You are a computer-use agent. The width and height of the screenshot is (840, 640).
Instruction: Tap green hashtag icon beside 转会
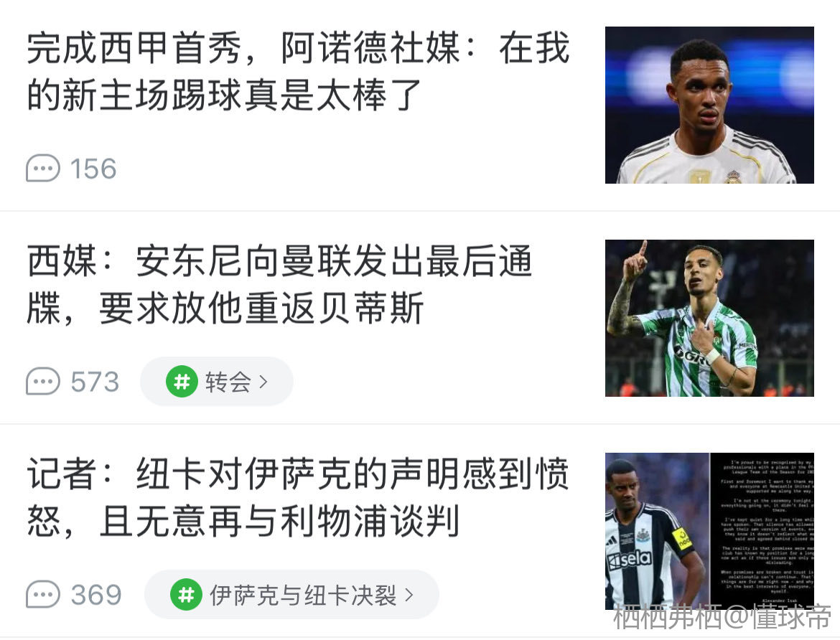182,381
